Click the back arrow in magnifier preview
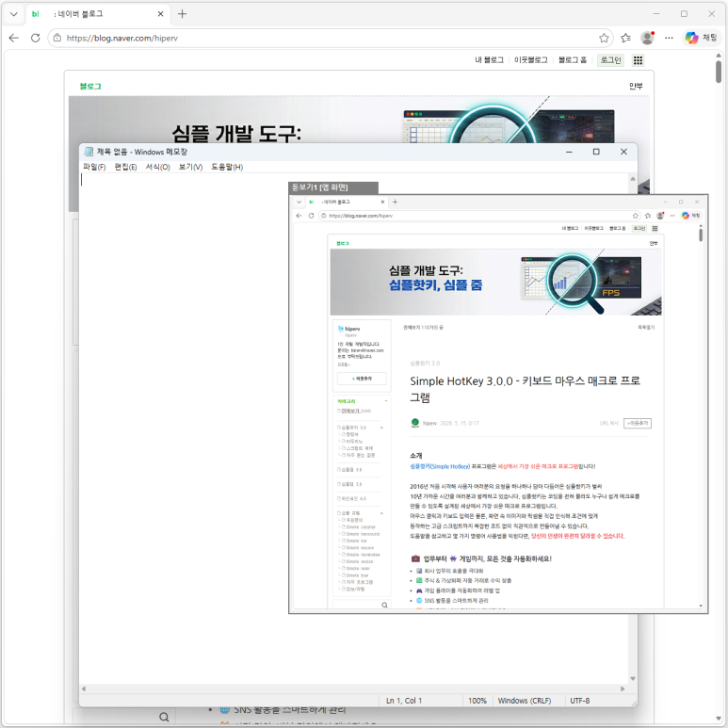Image resolution: width=728 pixels, height=728 pixels. click(x=299, y=216)
